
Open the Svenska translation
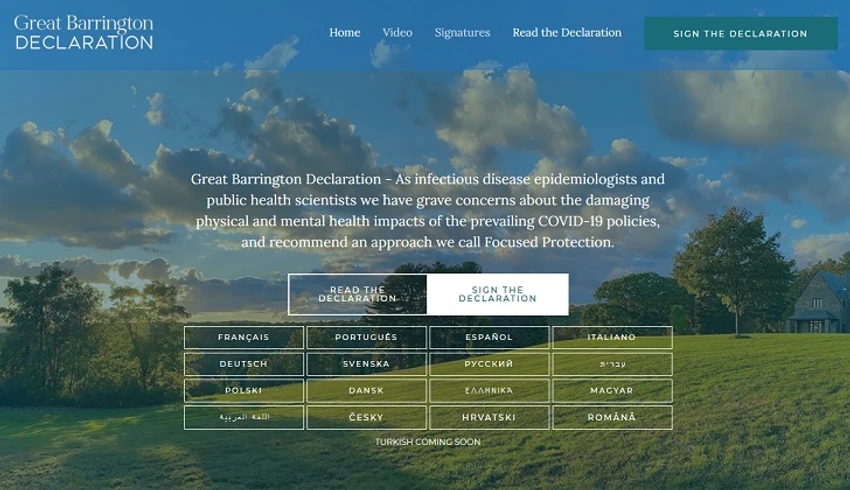(366, 364)
